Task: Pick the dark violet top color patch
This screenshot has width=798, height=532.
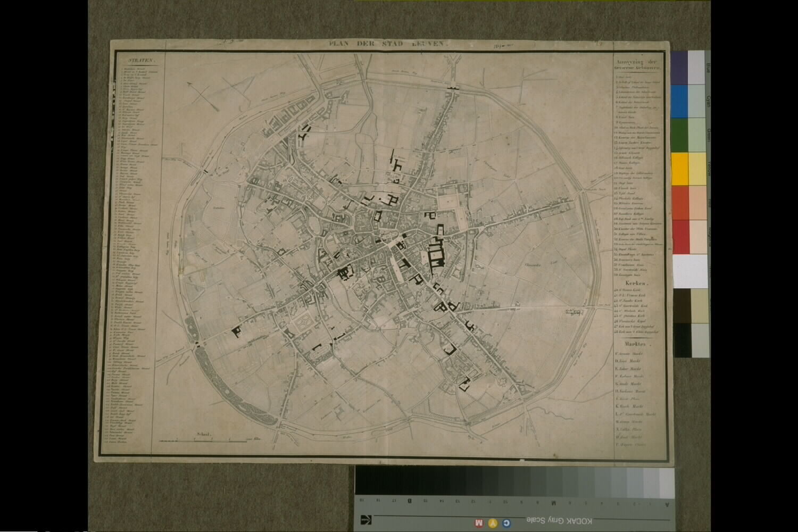Action: tap(679, 68)
